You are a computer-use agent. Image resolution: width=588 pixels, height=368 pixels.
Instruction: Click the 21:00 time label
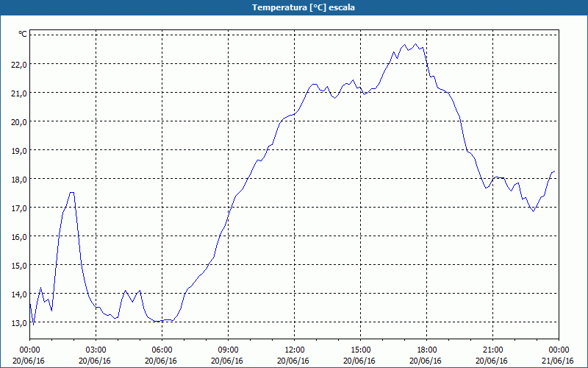(492, 350)
